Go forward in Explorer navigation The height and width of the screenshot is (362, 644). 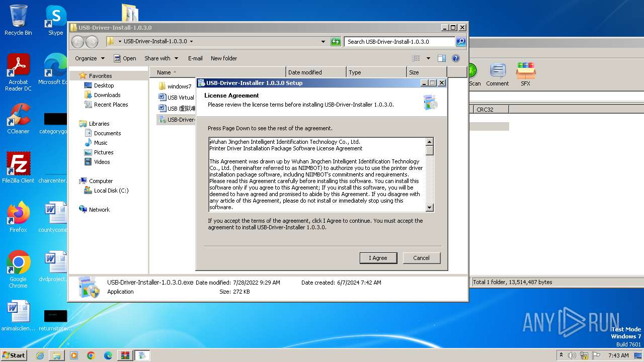point(92,42)
